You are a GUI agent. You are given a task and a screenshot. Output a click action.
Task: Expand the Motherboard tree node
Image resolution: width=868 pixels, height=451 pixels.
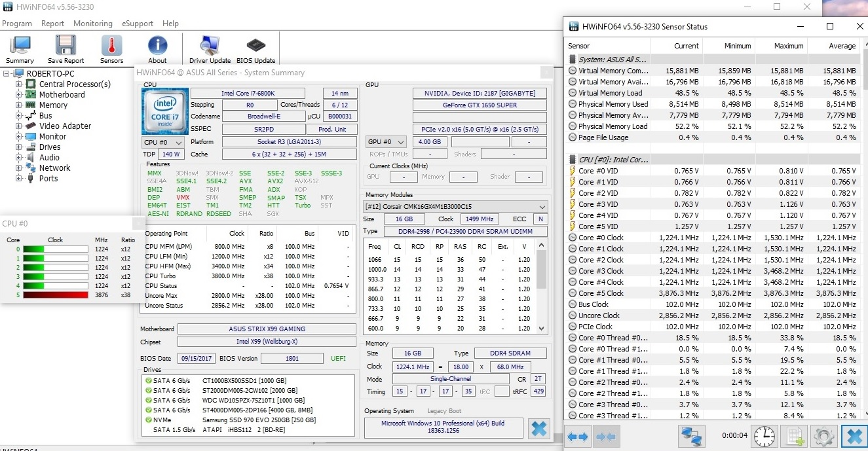tap(20, 95)
